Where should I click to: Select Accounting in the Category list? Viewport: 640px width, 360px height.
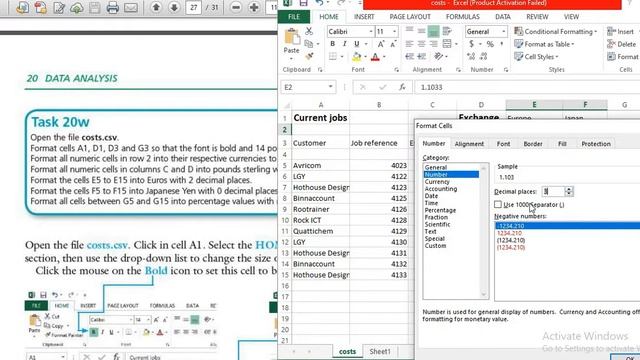tap(440, 189)
